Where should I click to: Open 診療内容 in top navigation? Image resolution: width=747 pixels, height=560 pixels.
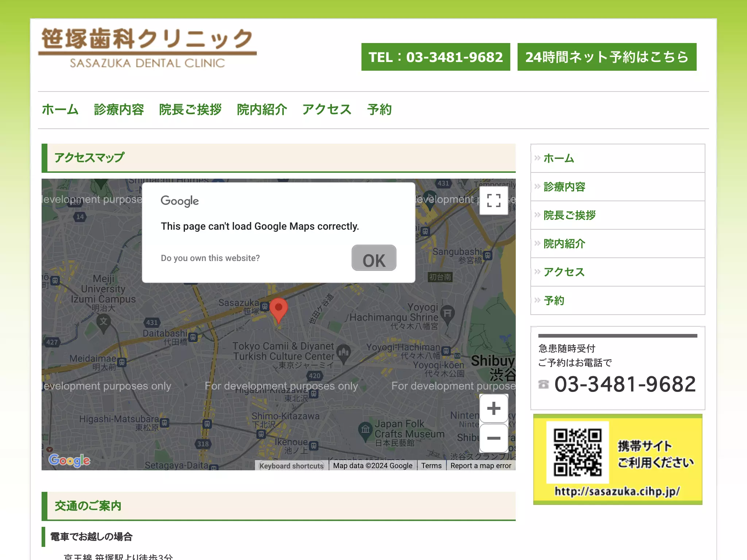(119, 110)
